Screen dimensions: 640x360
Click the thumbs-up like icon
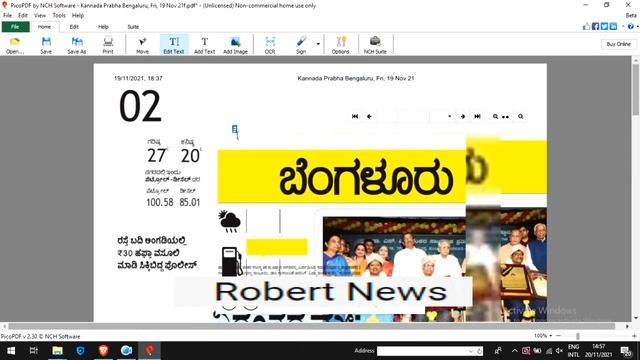point(587,27)
